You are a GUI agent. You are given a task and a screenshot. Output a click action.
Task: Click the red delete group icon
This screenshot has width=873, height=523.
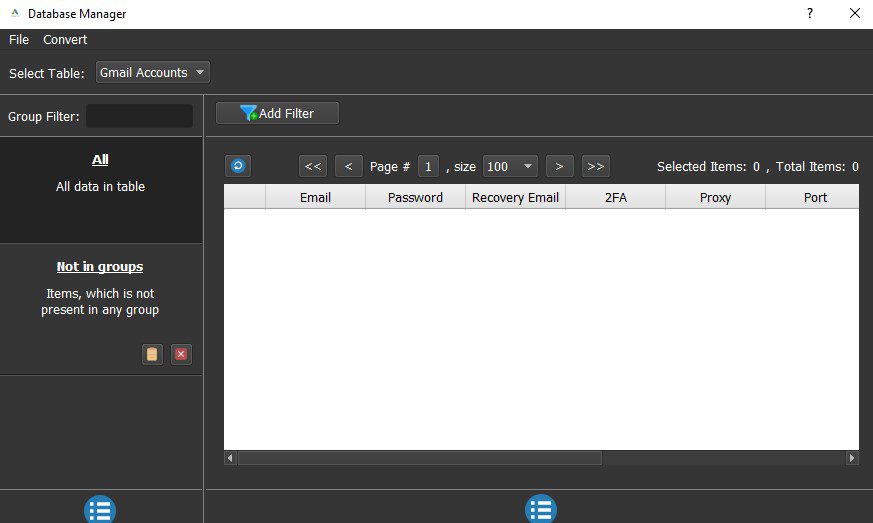[x=181, y=354]
